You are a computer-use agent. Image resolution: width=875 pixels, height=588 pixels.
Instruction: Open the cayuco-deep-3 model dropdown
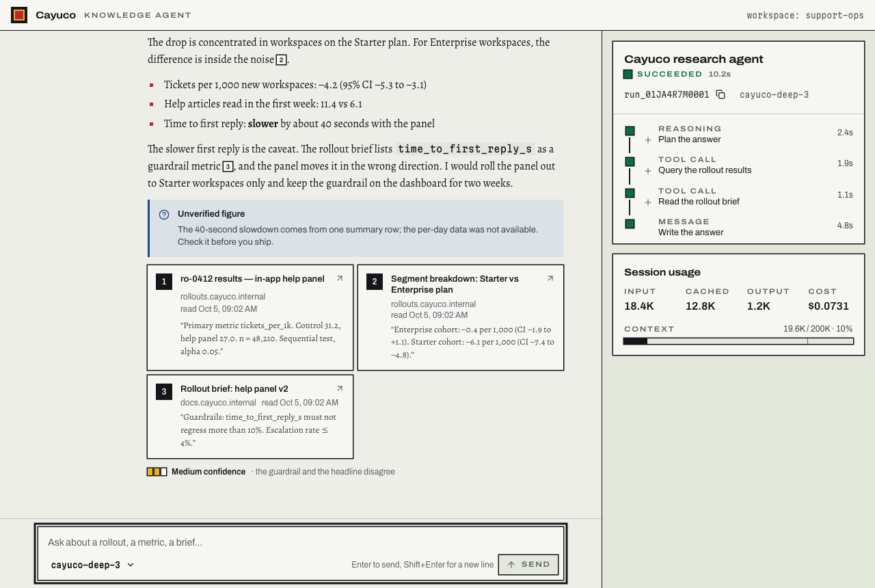pos(93,565)
